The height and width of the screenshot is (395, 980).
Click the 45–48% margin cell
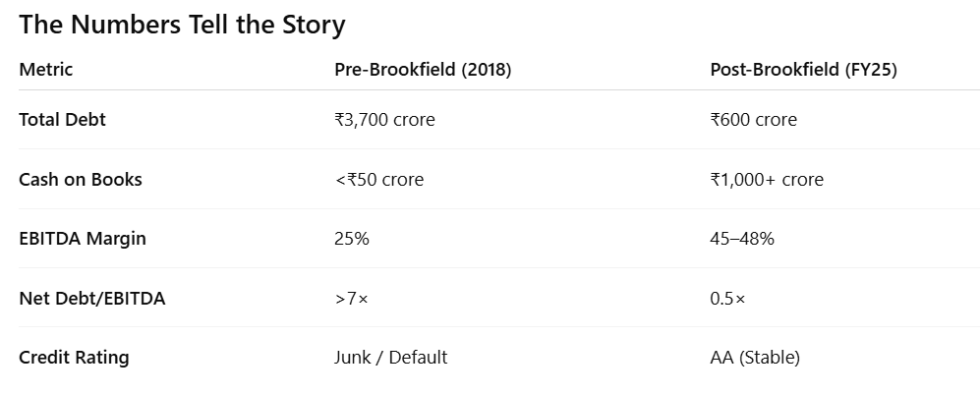pyautogui.click(x=742, y=239)
